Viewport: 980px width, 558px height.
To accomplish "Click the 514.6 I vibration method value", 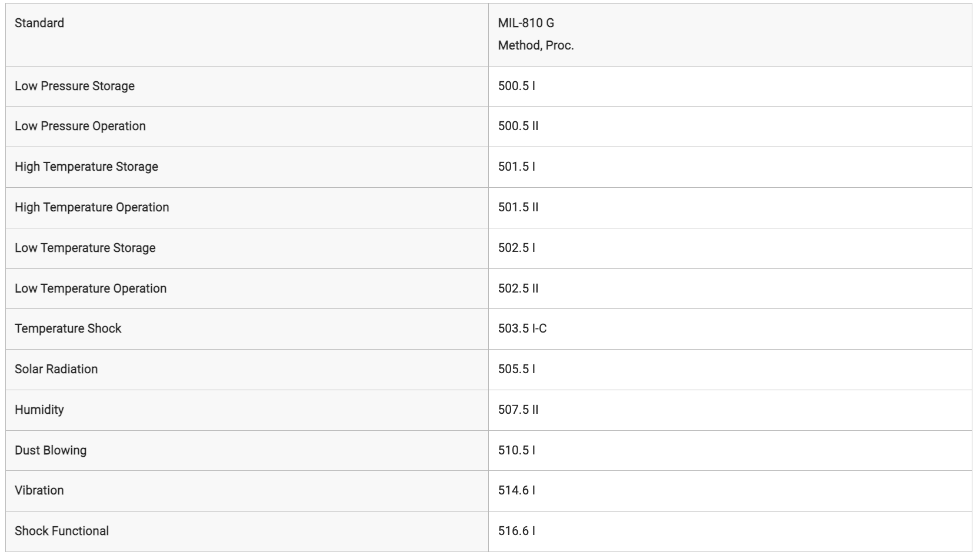I will coord(516,490).
